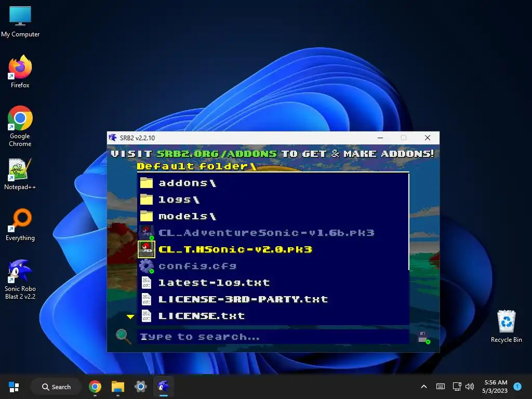Viewport: 532px width, 399px height.
Task: Select the 'latest-log.txt' entry
Action: (214, 283)
